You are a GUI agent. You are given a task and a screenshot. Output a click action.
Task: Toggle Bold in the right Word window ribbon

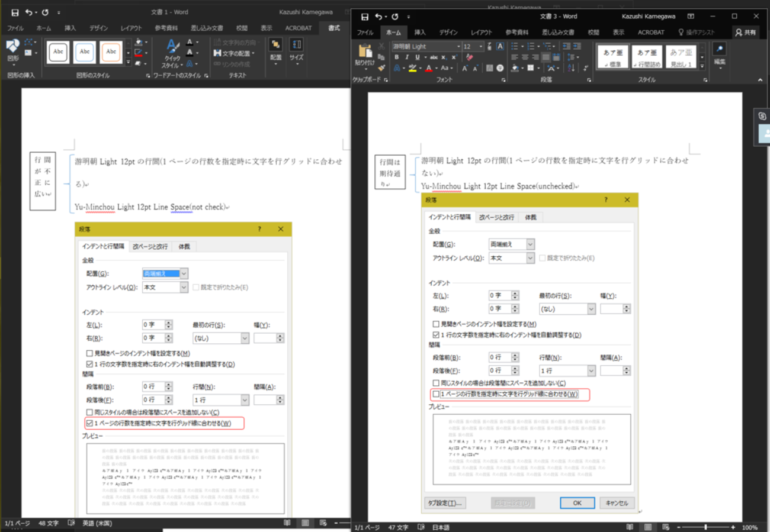[396, 57]
